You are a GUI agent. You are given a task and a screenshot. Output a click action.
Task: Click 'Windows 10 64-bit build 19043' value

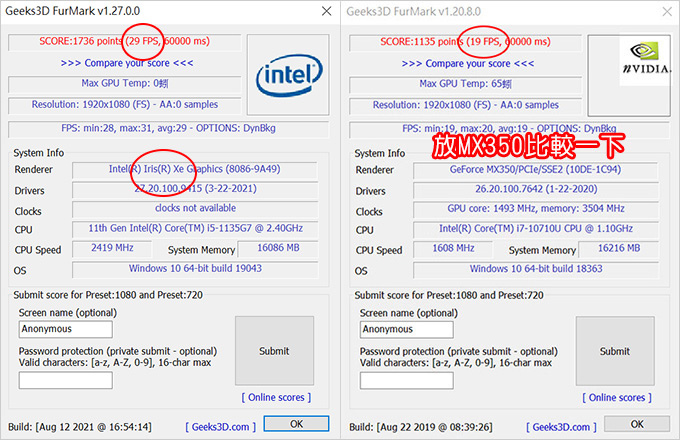tap(195, 268)
